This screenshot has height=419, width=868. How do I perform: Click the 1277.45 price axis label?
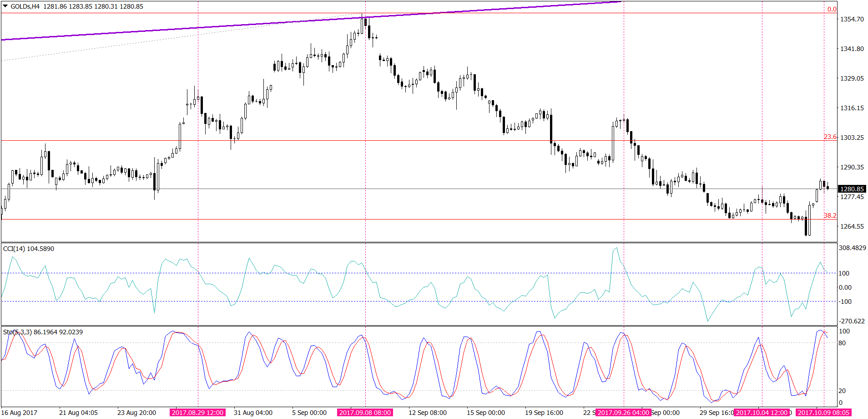[x=852, y=197]
